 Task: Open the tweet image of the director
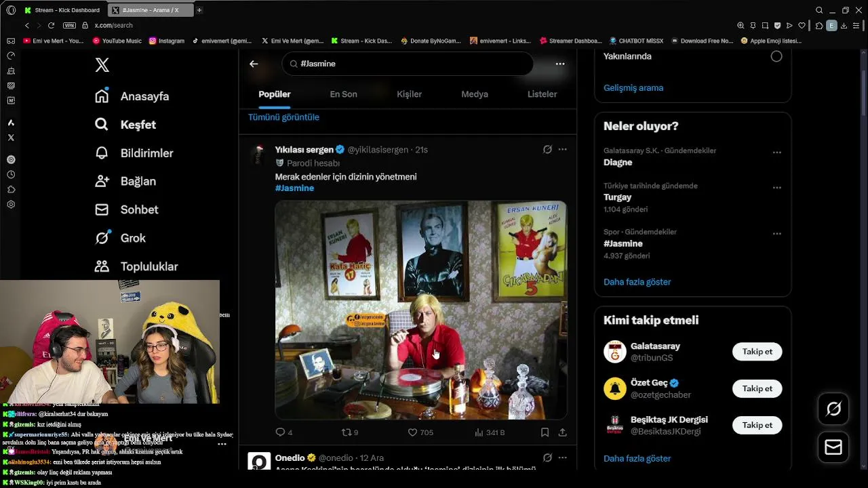click(420, 310)
